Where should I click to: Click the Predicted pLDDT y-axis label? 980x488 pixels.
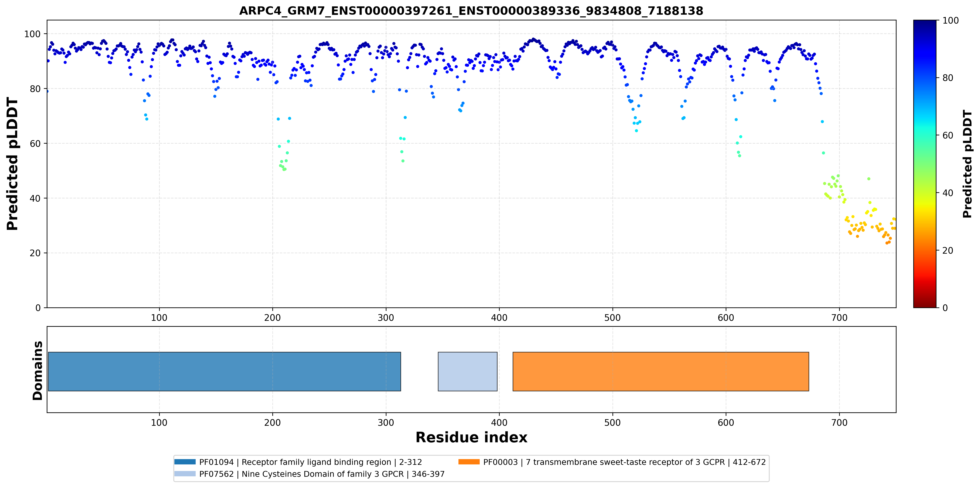point(12,164)
